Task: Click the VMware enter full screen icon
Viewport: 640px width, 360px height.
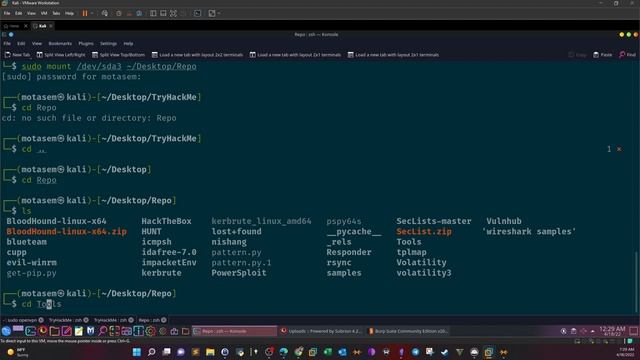Action: [x=173, y=13]
